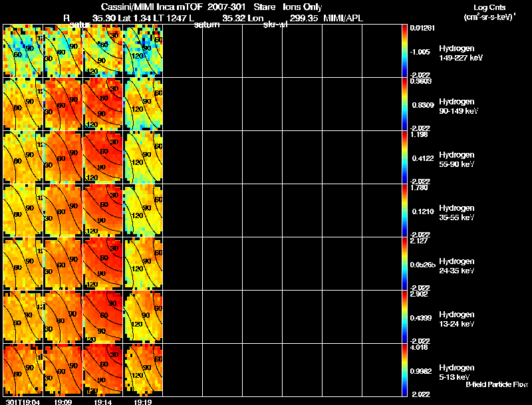This screenshot has height=405, width=532.
Task: Click the color bar for Hydrogen 24-35 keV
Action: (404, 264)
